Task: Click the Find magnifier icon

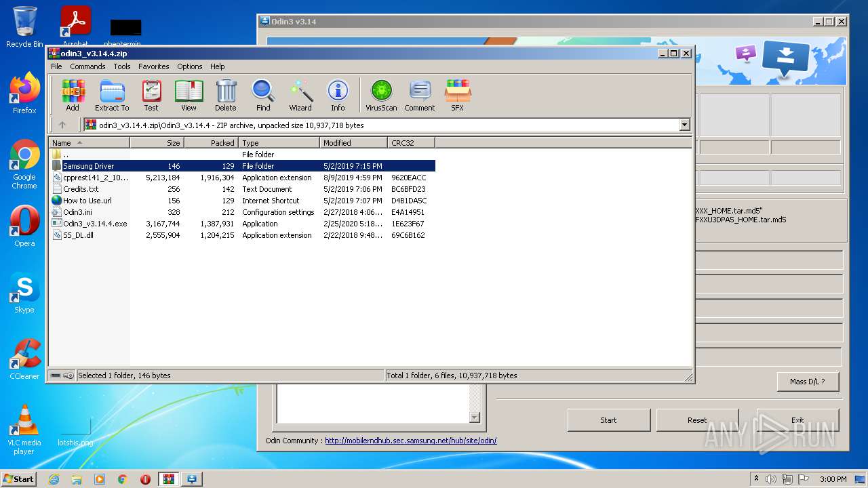Action: pos(263,95)
